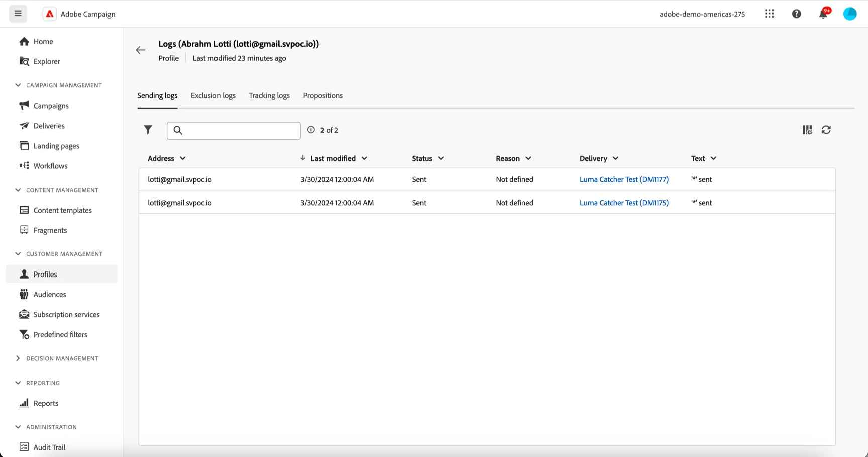This screenshot has height=457, width=868.
Task: Open the Reason column dropdown chevron
Action: tap(528, 158)
